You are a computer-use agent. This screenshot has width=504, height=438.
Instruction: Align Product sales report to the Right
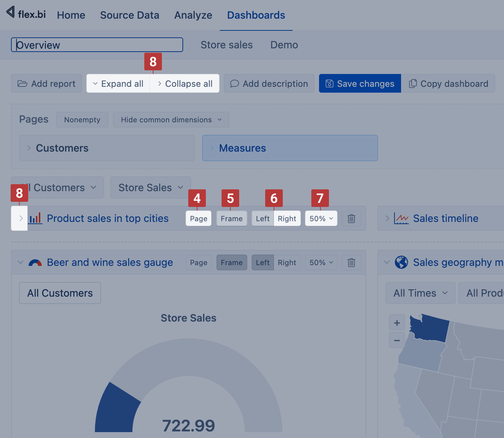287,219
